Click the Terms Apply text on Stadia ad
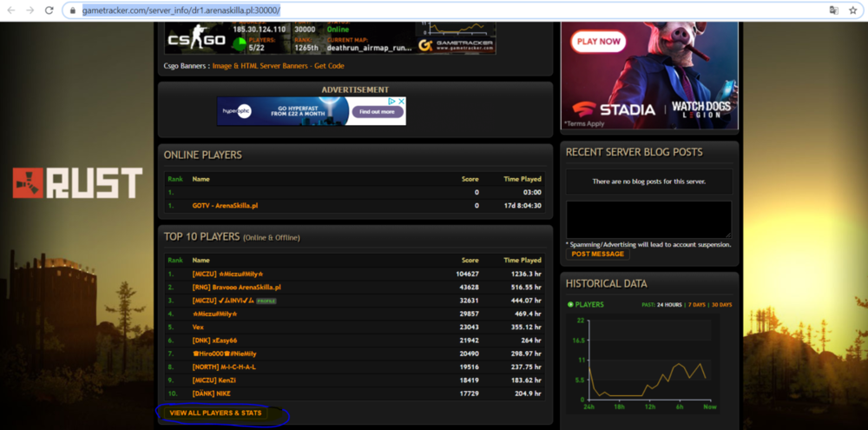The image size is (868, 430). 584,123
